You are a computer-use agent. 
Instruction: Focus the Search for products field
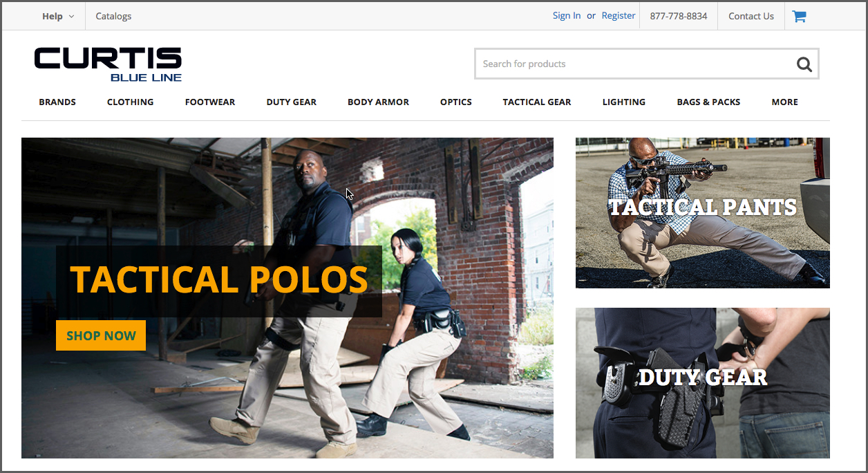coord(632,64)
